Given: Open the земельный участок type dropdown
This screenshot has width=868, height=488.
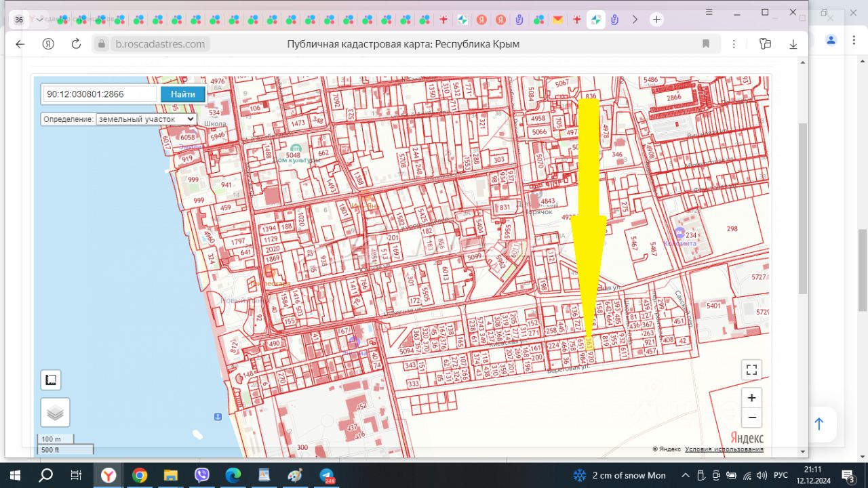Looking at the screenshot, I should click(x=146, y=119).
